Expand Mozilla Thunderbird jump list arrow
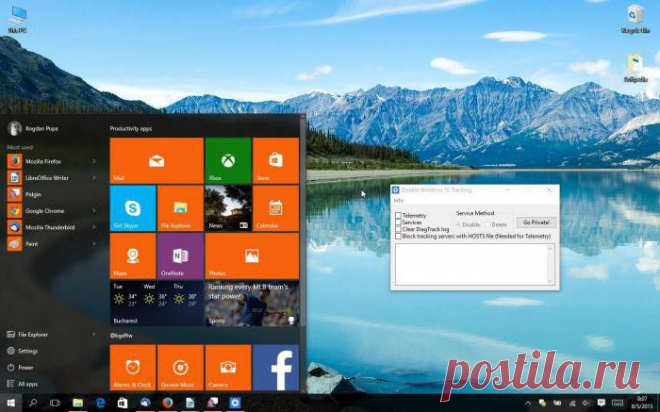 pyautogui.click(x=94, y=227)
